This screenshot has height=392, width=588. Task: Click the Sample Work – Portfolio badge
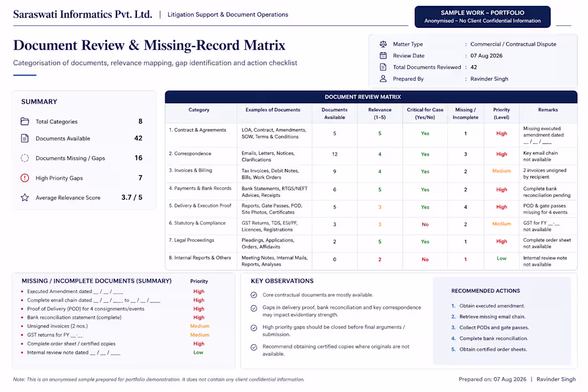click(482, 17)
